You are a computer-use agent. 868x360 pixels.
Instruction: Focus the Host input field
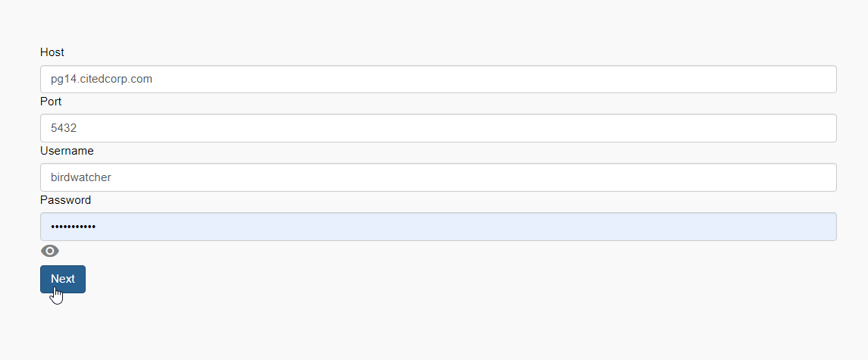[x=438, y=79]
